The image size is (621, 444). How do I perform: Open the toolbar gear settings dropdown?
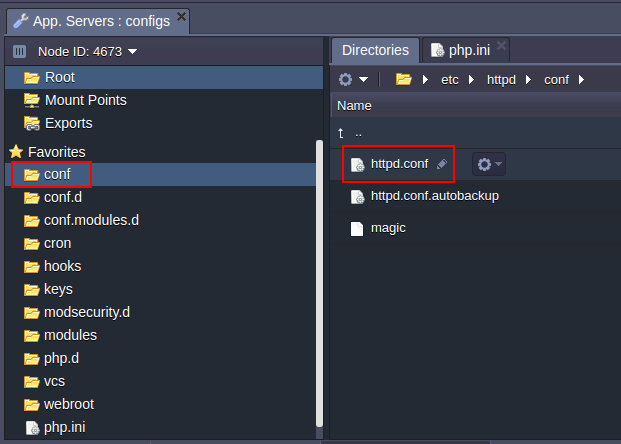pyautogui.click(x=353, y=79)
